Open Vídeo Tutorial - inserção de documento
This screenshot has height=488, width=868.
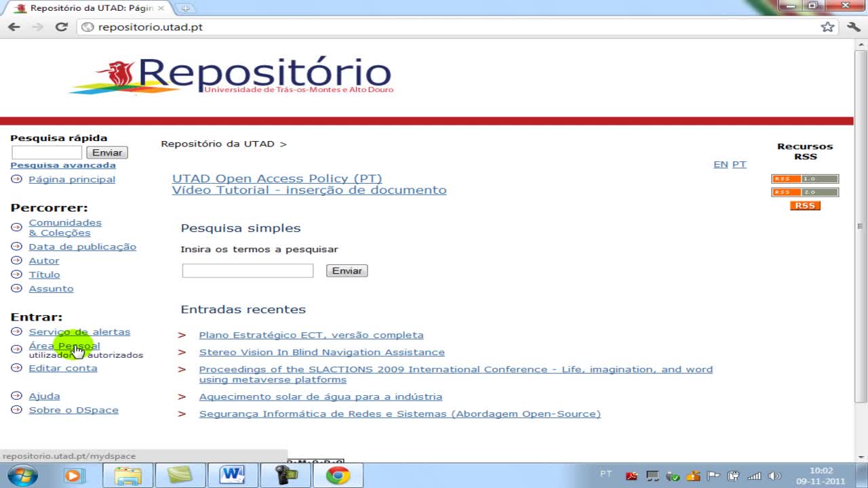309,190
